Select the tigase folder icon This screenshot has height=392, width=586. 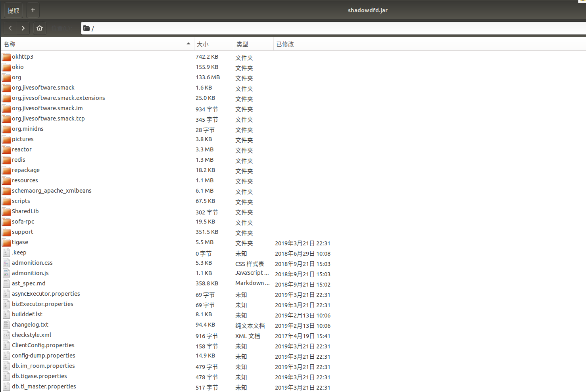pos(6,242)
